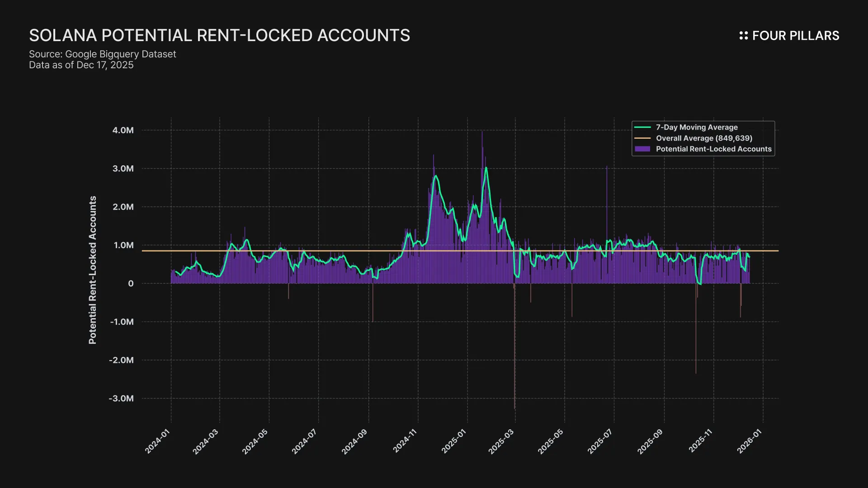The width and height of the screenshot is (868, 488).
Task: Click the 2025-03 x-axis date label
Action: (x=501, y=441)
